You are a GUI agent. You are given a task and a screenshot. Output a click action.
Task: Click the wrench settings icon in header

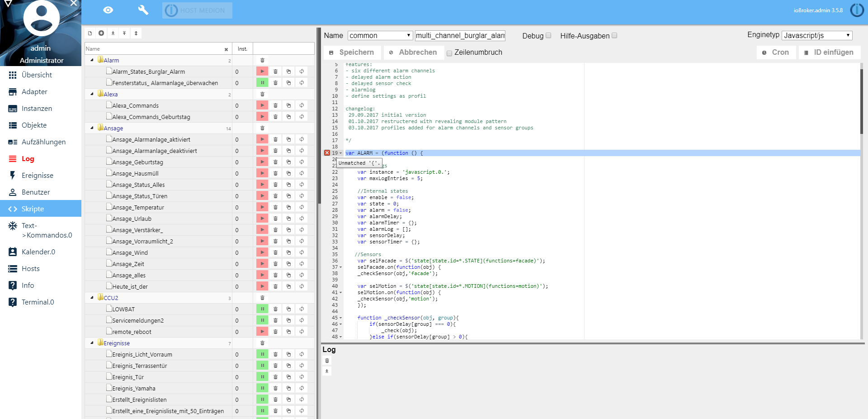[x=143, y=10]
